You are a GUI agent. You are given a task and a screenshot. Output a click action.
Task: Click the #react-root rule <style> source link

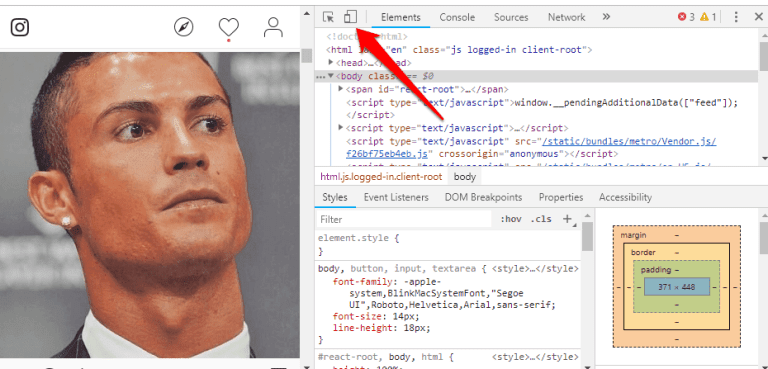coord(535,357)
